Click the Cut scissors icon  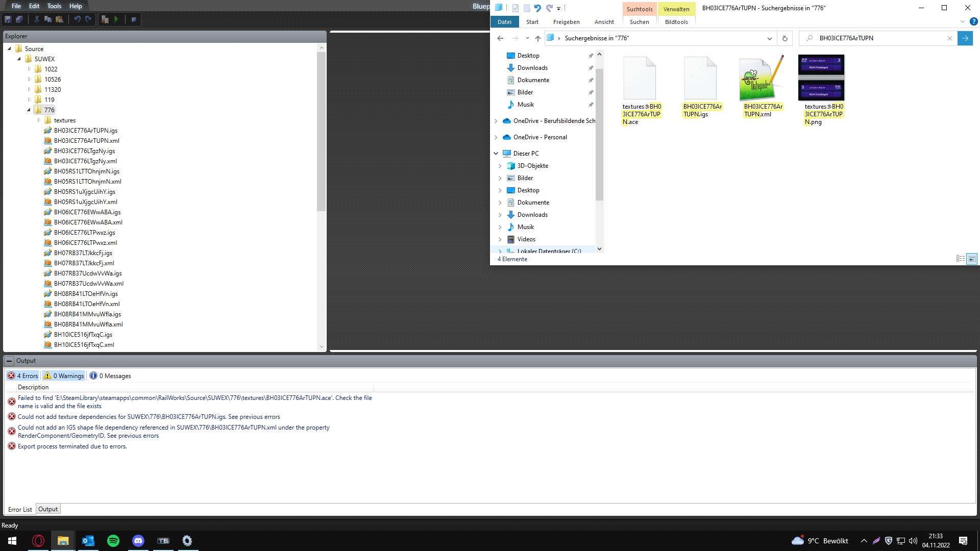point(37,19)
